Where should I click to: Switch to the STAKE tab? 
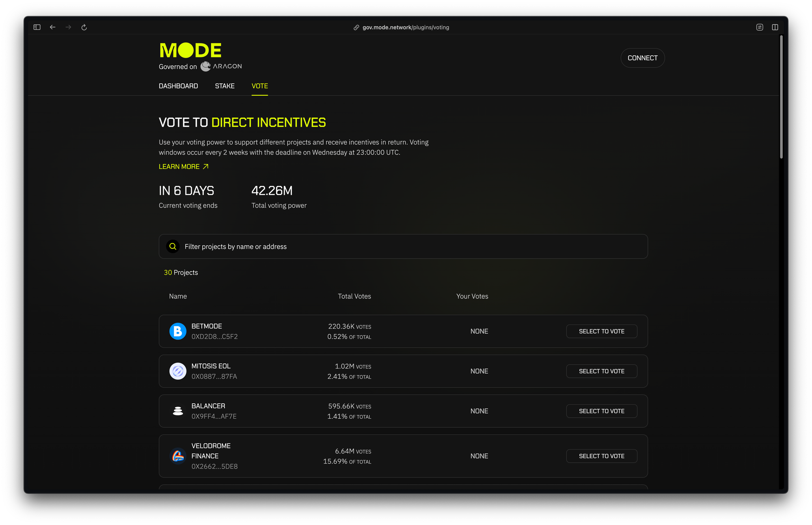[225, 86]
